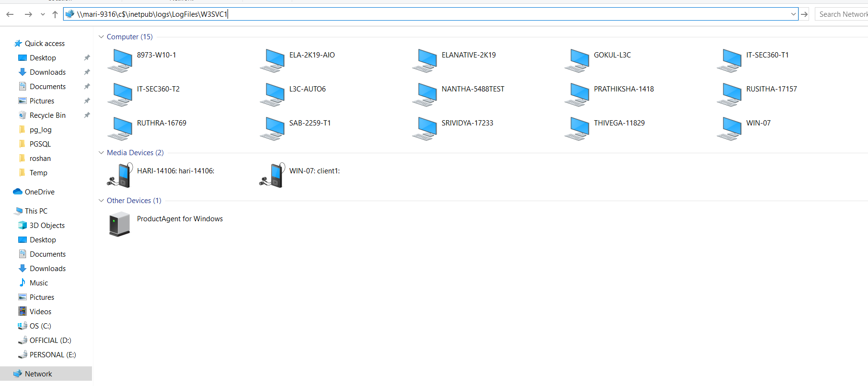The width and height of the screenshot is (868, 386).
Task: Click the L3C-AUTO6 computer icon
Action: point(273,95)
